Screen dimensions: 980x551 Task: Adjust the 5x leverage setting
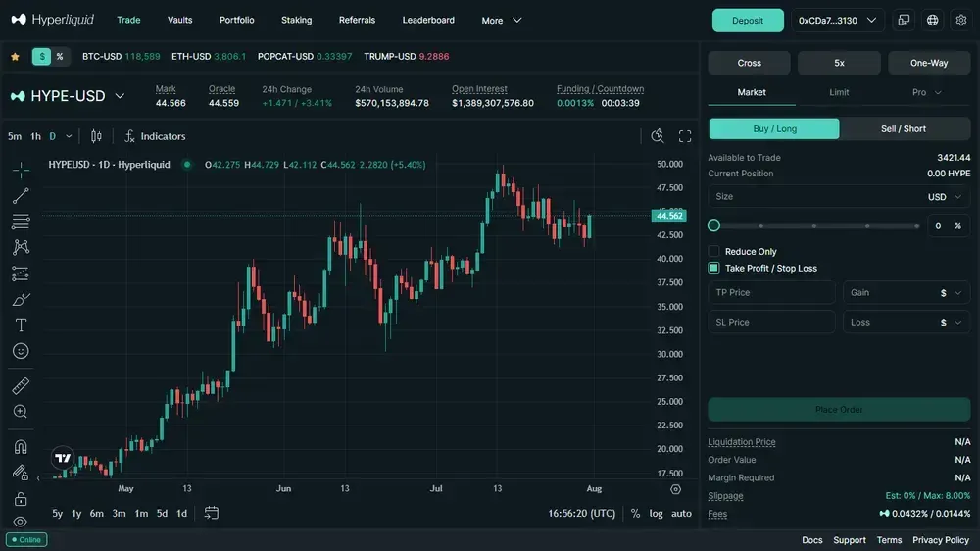pyautogui.click(x=839, y=63)
